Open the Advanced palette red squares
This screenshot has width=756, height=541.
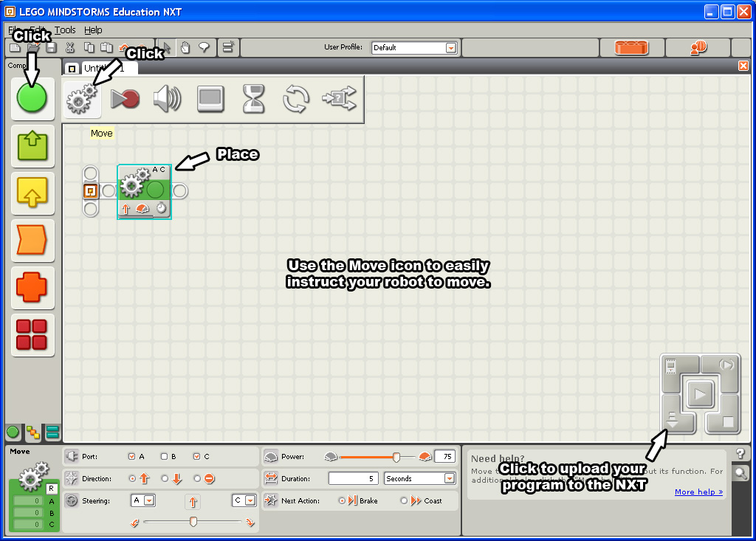pos(32,334)
